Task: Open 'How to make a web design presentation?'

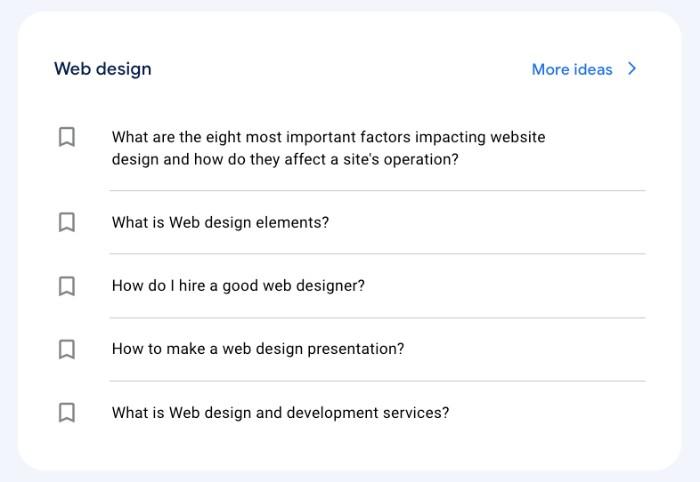Action: [x=258, y=349]
